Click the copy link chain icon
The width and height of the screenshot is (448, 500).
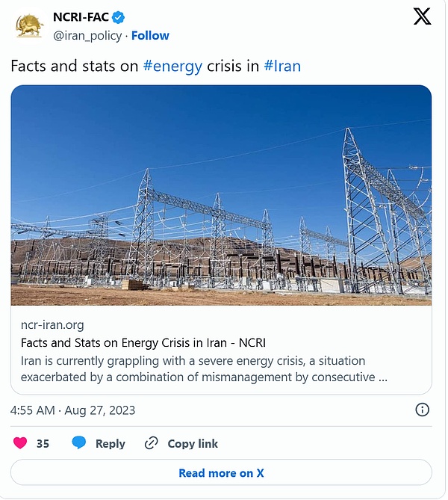click(152, 443)
